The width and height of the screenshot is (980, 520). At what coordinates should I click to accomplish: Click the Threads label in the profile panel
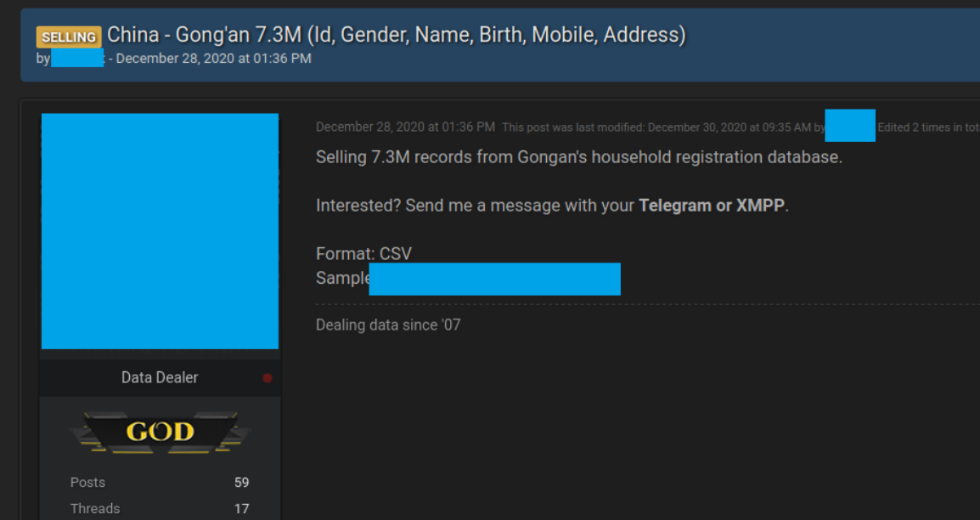click(x=95, y=509)
